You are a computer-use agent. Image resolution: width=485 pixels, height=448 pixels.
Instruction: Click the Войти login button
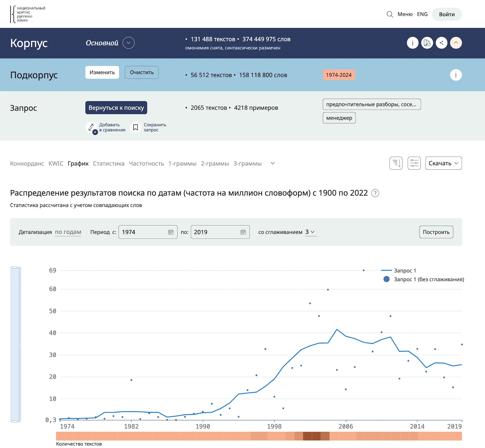tap(447, 14)
